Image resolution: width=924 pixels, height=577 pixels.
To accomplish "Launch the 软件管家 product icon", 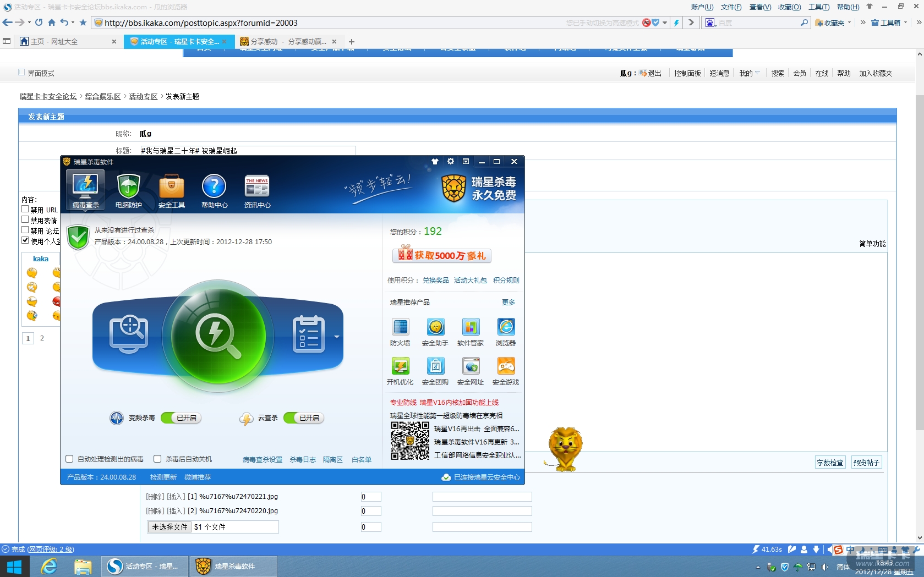I will [x=471, y=332].
